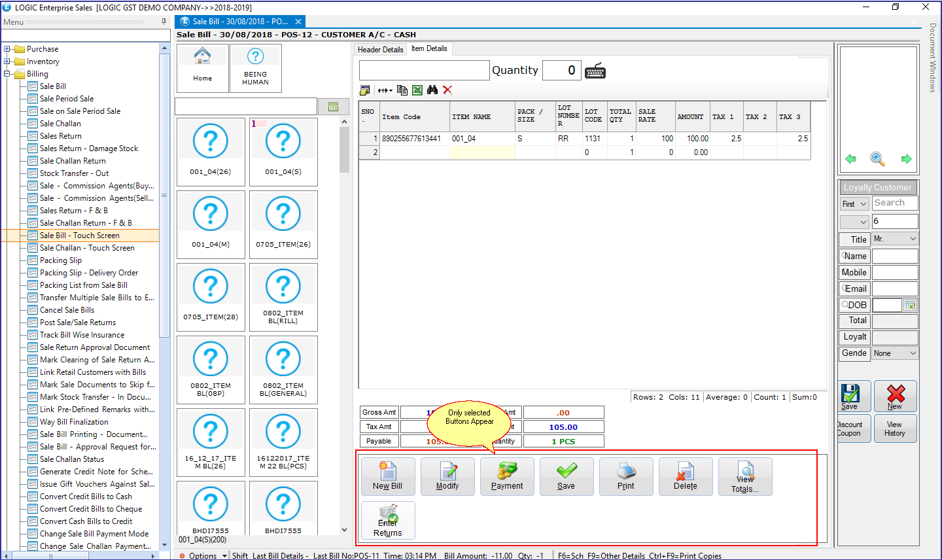Click the first grid toolbar window icon
Screen dimensions: 942x560
(x=365, y=90)
